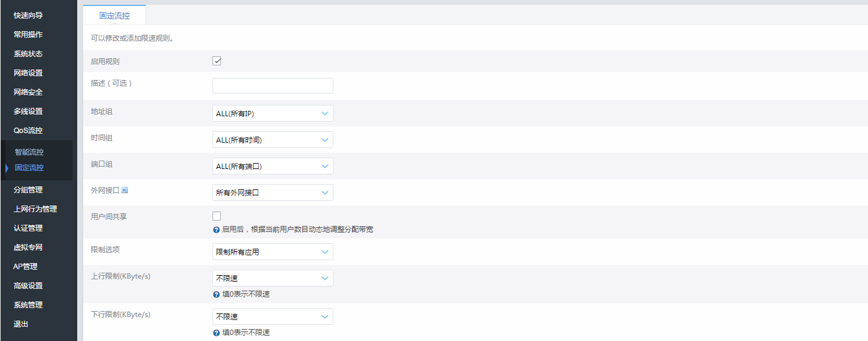Click help icon under 用户间共享 checkbox

(x=216, y=230)
